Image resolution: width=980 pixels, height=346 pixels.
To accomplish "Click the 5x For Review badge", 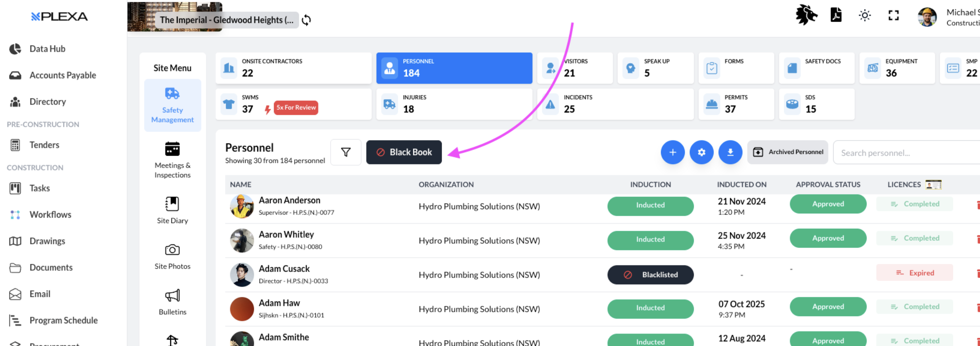I will coord(296,108).
